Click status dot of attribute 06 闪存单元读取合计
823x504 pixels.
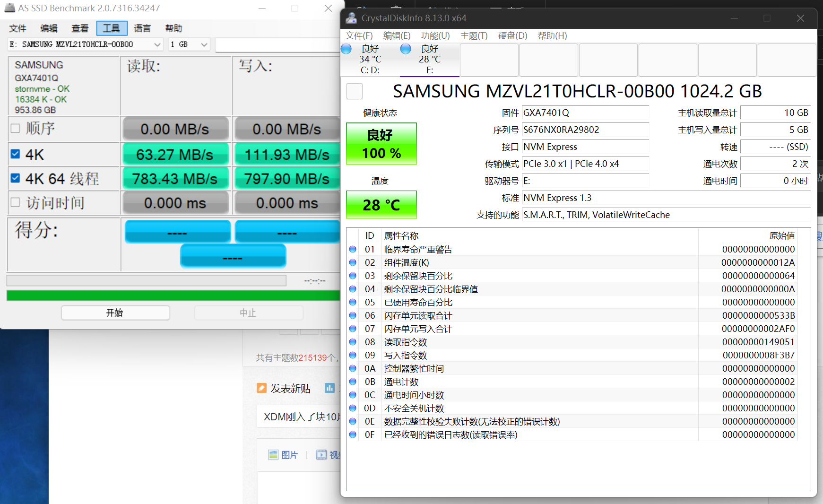tap(353, 315)
